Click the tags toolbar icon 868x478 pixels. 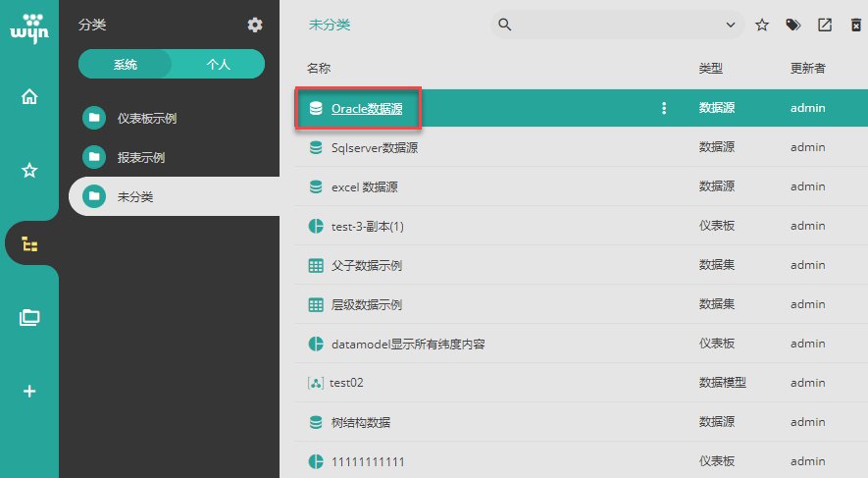pyautogui.click(x=793, y=25)
